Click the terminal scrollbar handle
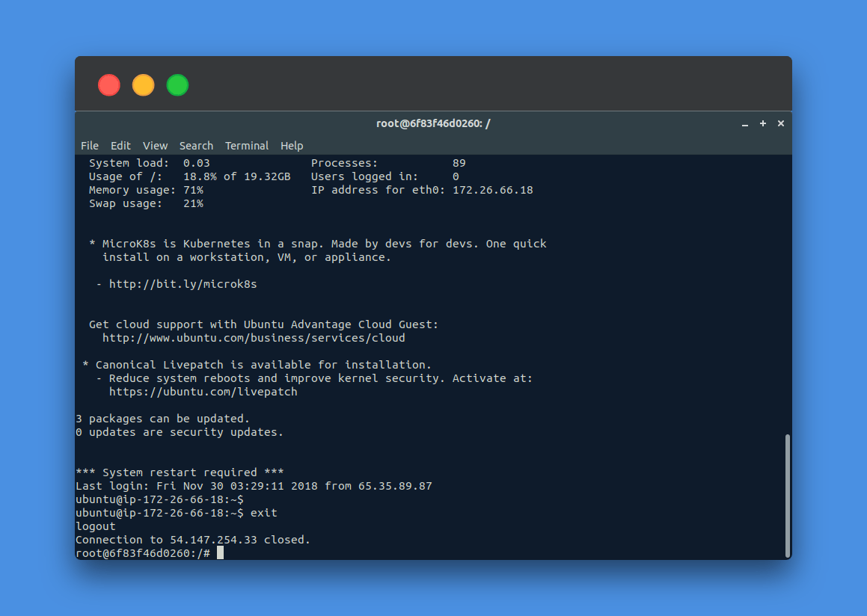The height and width of the screenshot is (616, 867). pyautogui.click(x=787, y=493)
